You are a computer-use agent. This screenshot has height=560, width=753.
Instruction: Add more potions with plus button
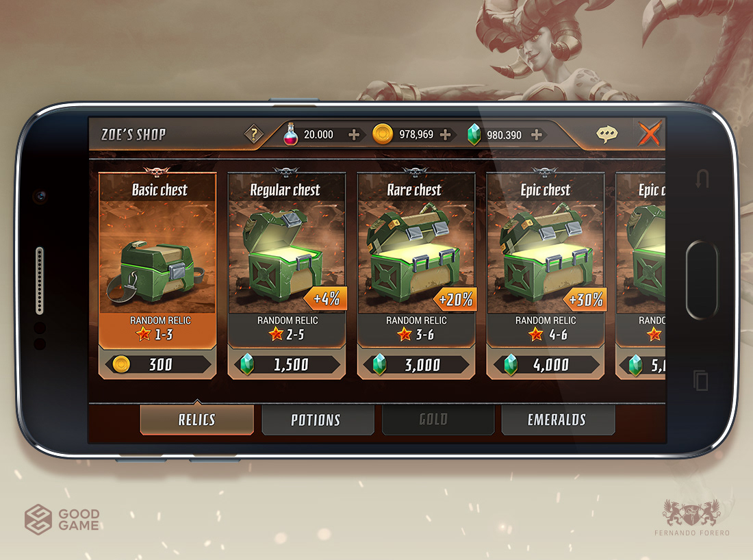pyautogui.click(x=354, y=134)
